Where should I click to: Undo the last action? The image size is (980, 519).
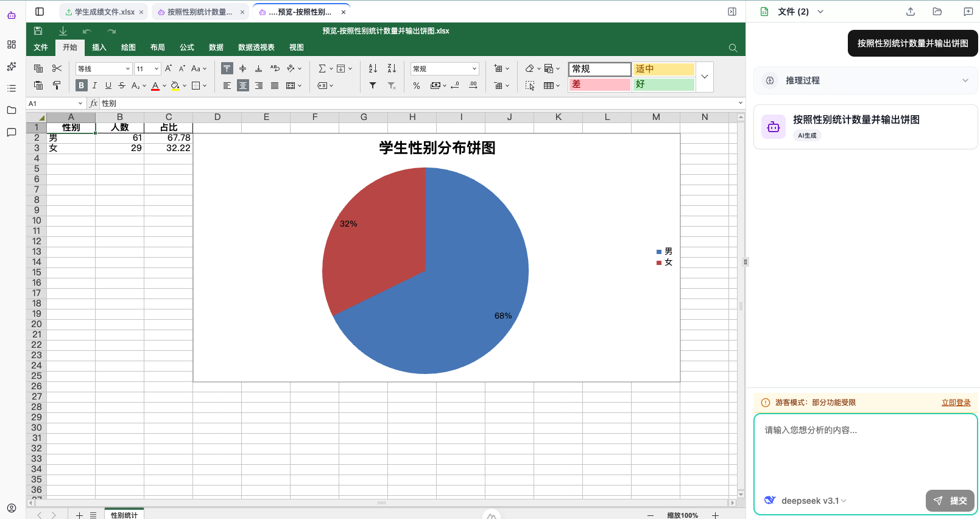pyautogui.click(x=87, y=31)
